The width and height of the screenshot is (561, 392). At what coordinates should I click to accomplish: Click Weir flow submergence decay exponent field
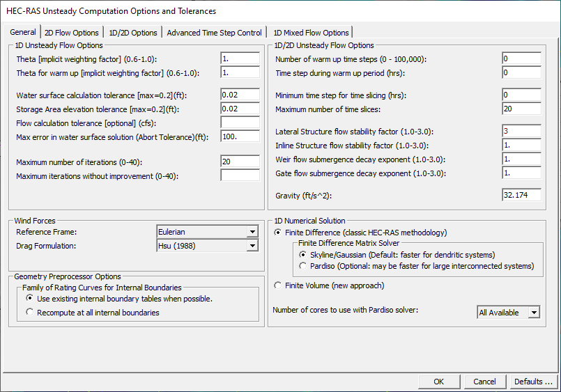pyautogui.click(x=522, y=159)
